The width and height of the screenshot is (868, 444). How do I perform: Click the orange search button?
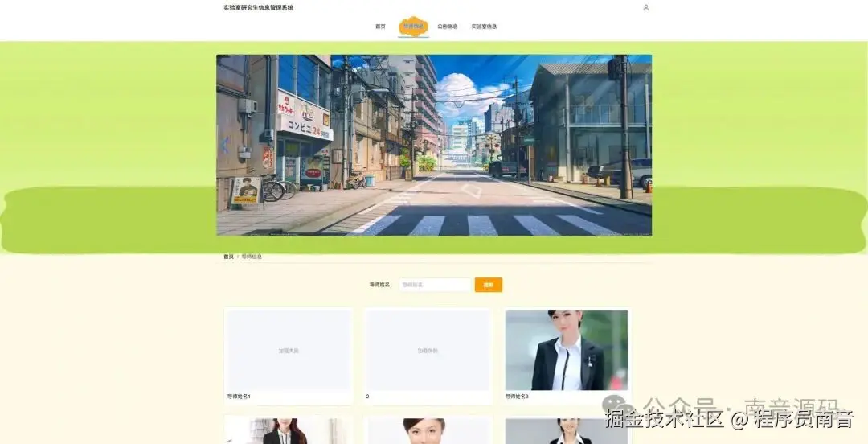pyautogui.click(x=489, y=285)
